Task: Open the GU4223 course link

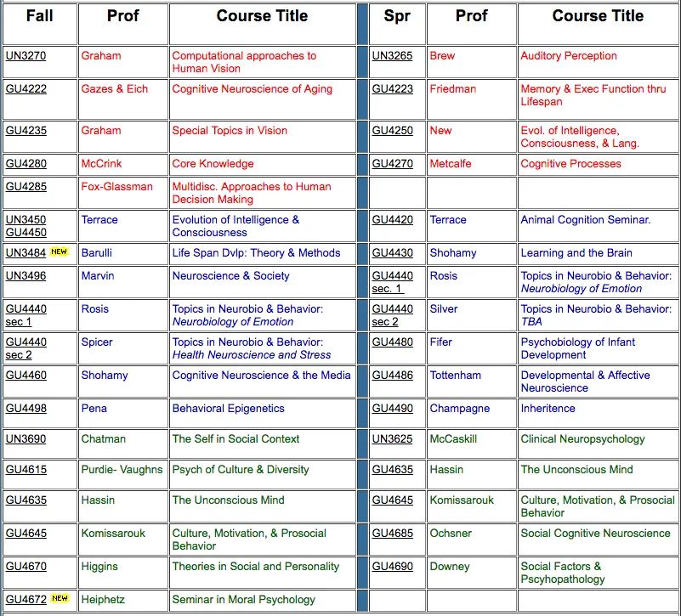Action: click(x=392, y=89)
